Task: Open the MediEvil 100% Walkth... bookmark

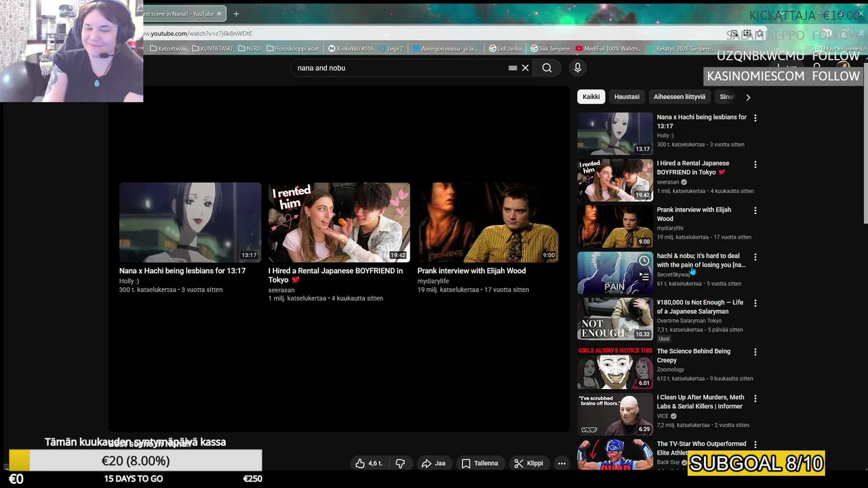Action: click(608, 49)
